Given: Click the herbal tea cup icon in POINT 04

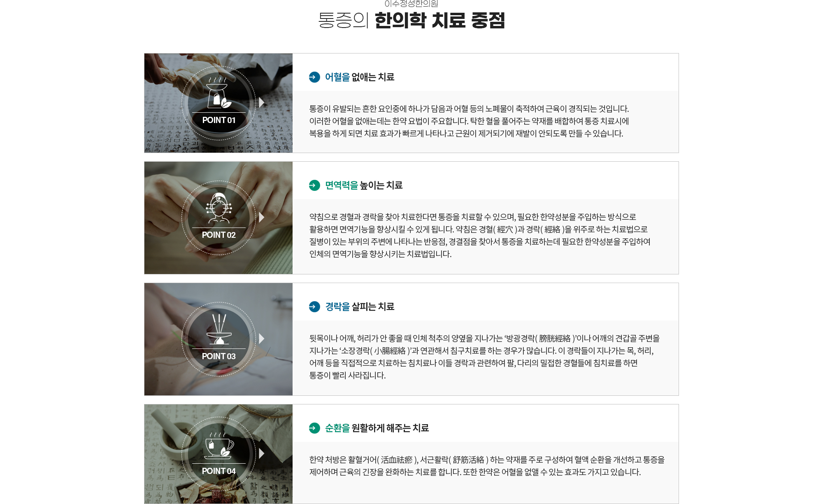Looking at the screenshot, I should [x=219, y=446].
